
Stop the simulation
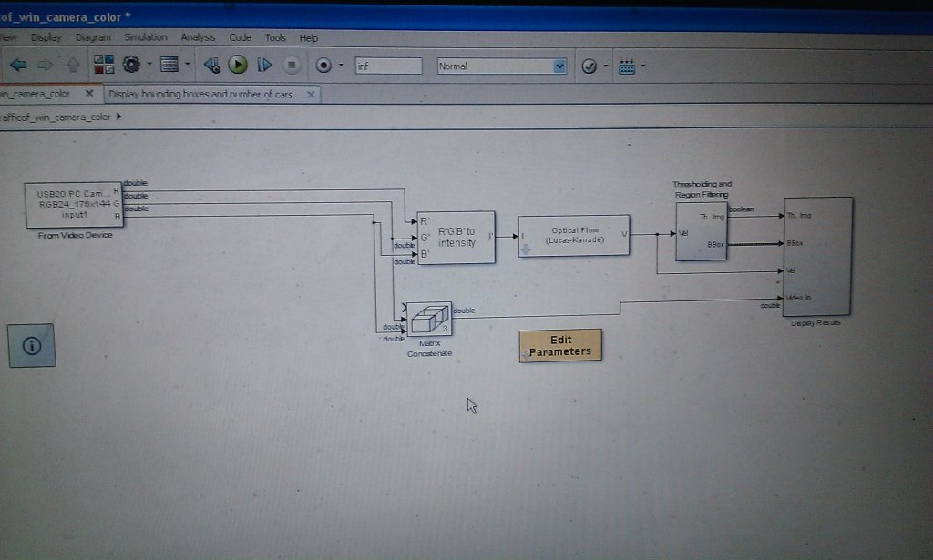[x=291, y=66]
